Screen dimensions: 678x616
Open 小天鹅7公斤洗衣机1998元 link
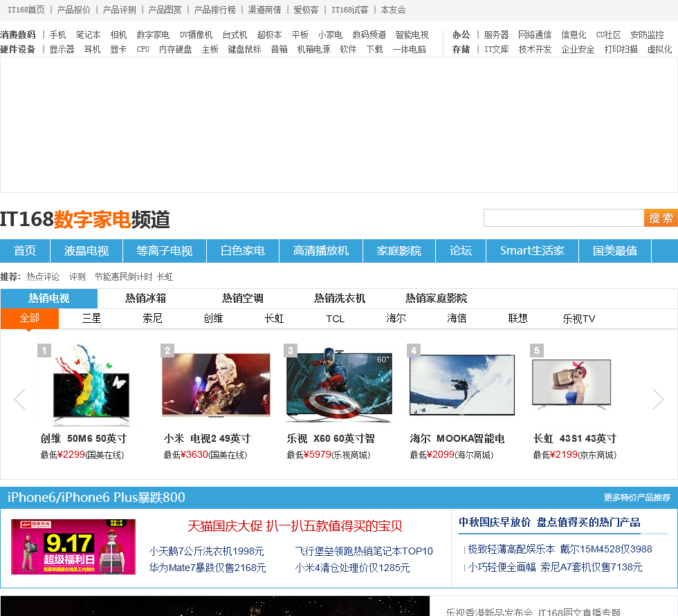pos(206,551)
